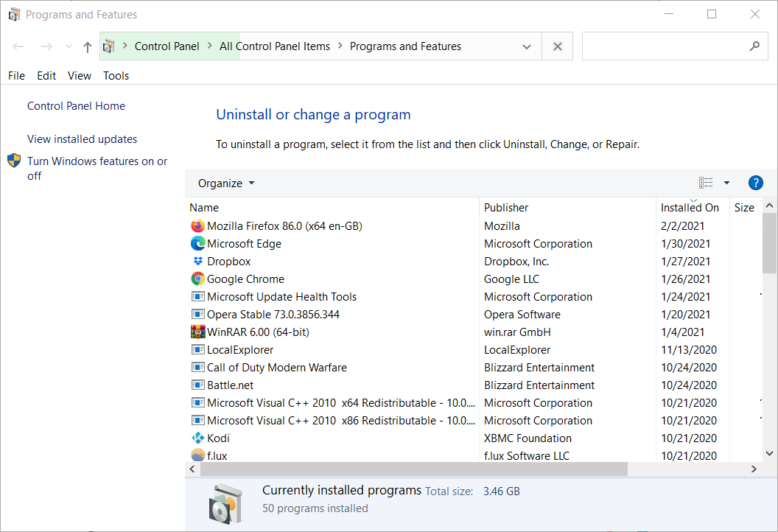Screen dimensions: 778x532
Task: Open Turn Windows features on or off
Action: pyautogui.click(x=97, y=168)
